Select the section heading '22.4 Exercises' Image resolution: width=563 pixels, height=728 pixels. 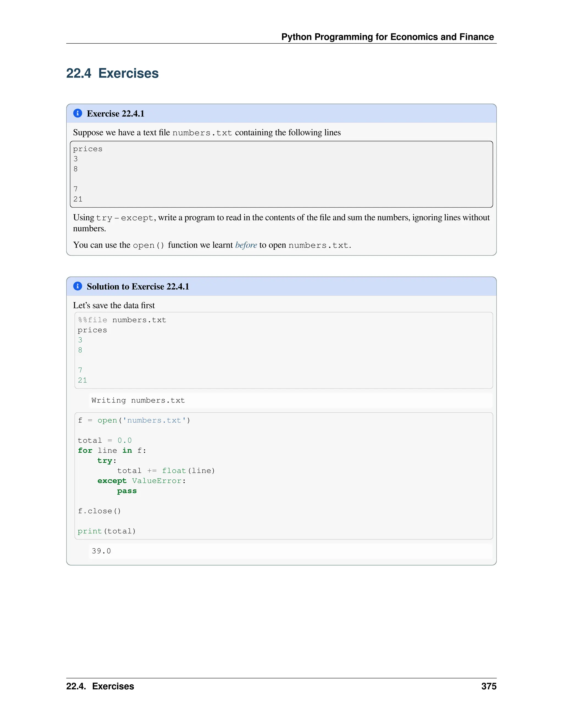[x=112, y=73]
